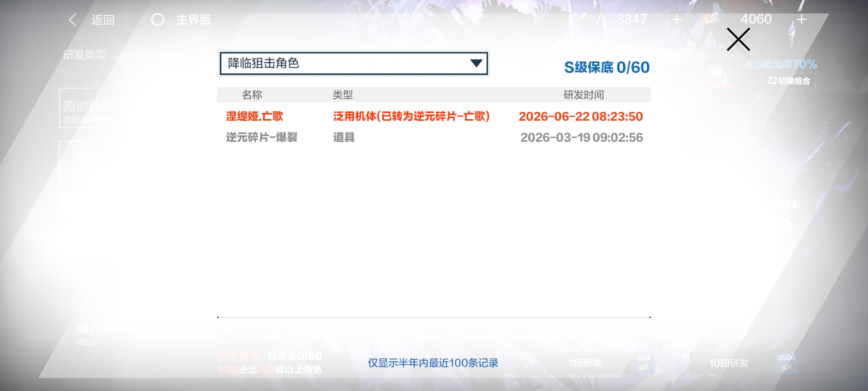Tap the 返回 back arrow icon

pyautogui.click(x=73, y=20)
